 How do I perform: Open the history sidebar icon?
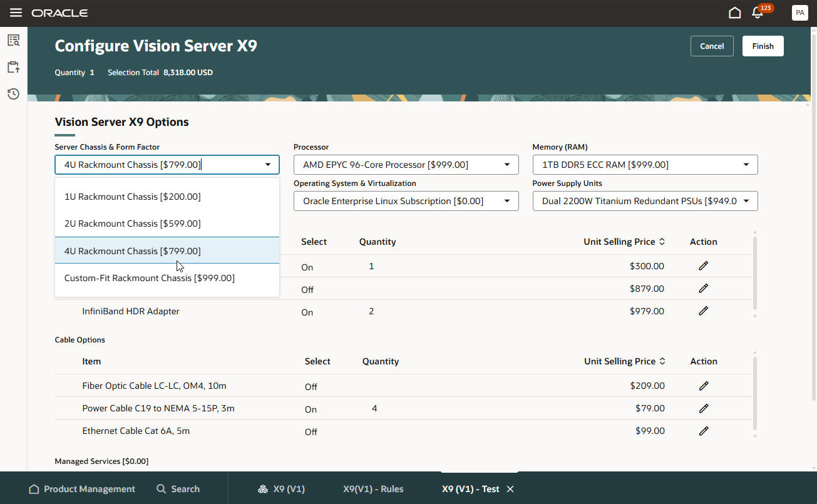(x=13, y=93)
